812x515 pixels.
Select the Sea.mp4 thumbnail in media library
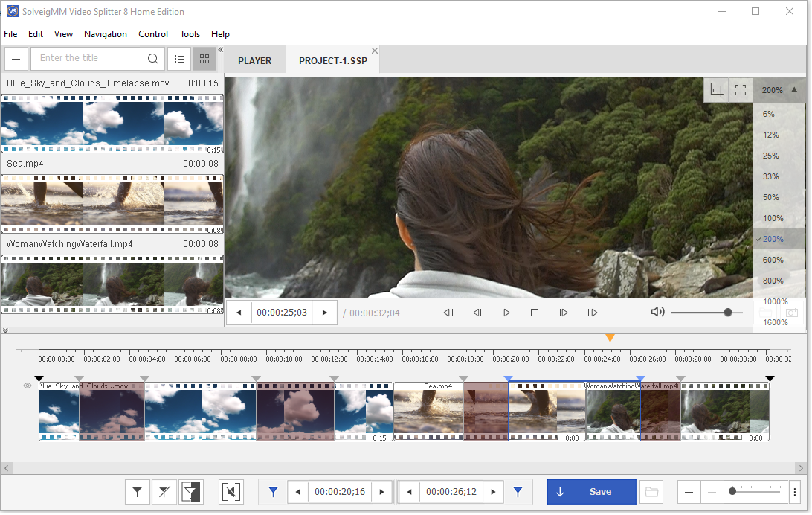coord(112,204)
